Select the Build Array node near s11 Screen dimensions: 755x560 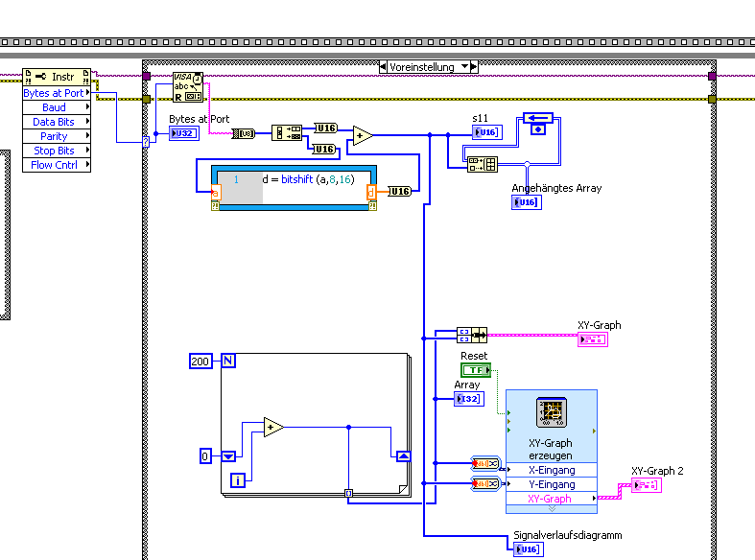(x=483, y=165)
